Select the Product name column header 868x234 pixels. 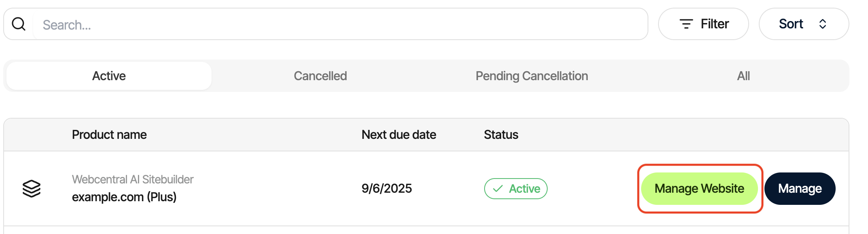(109, 135)
